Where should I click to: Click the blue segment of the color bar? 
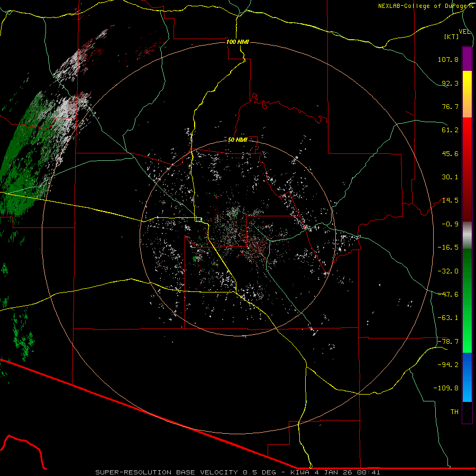click(467, 377)
